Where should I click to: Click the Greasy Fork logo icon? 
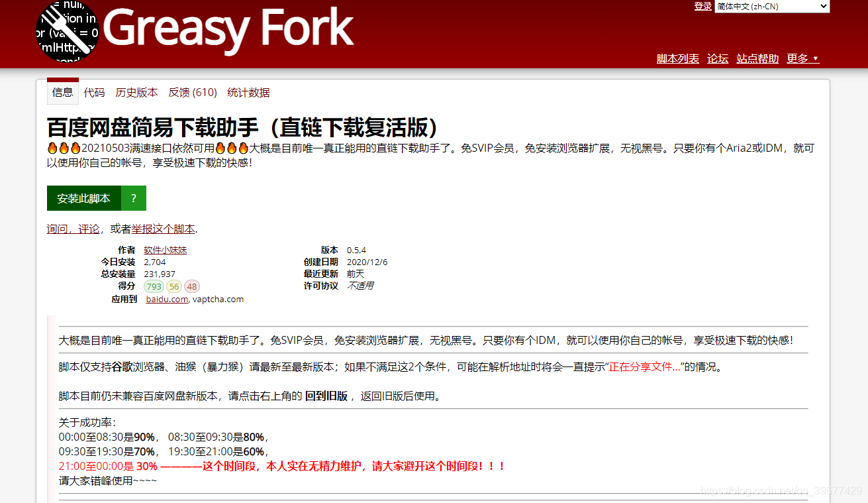[67, 30]
